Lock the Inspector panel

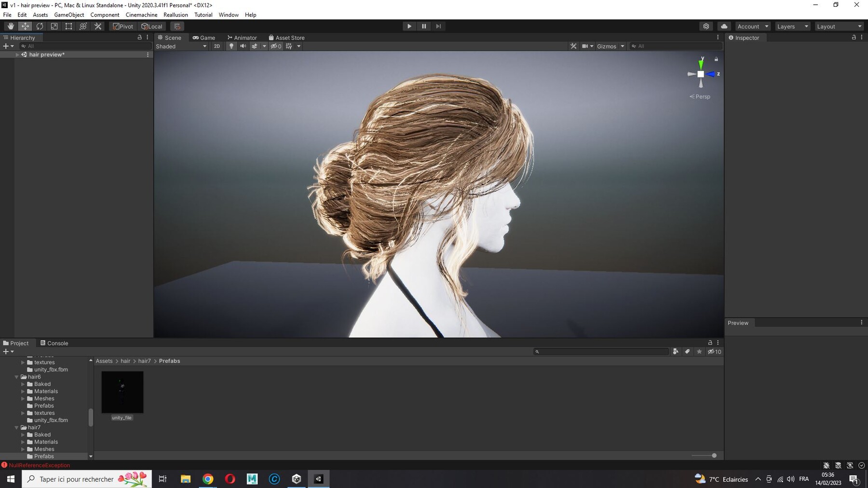point(854,37)
